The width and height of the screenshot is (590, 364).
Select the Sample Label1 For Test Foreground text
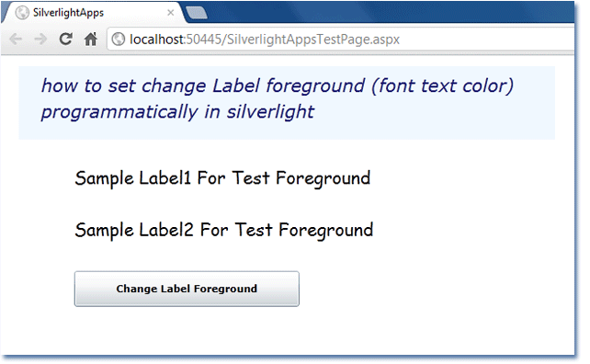coord(222,178)
